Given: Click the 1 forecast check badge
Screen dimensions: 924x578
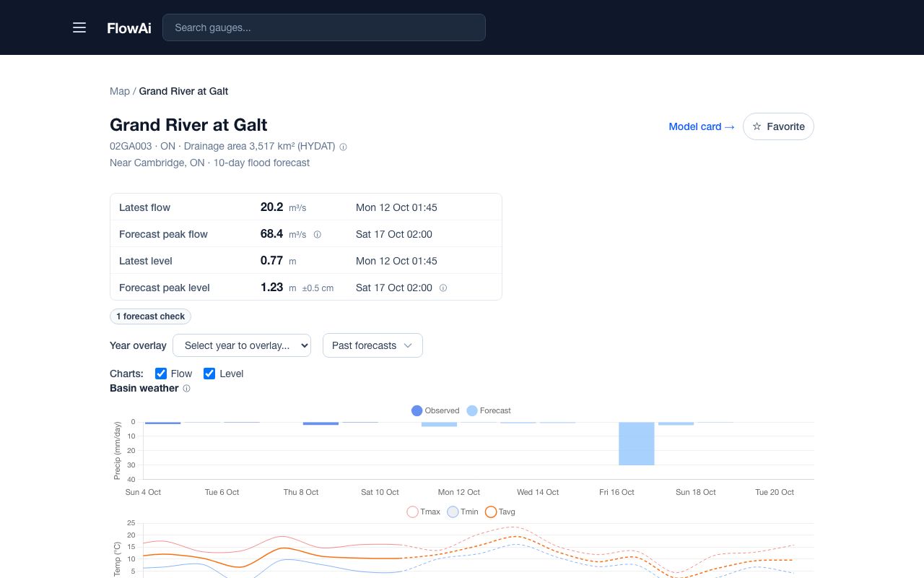Looking at the screenshot, I should tap(150, 316).
